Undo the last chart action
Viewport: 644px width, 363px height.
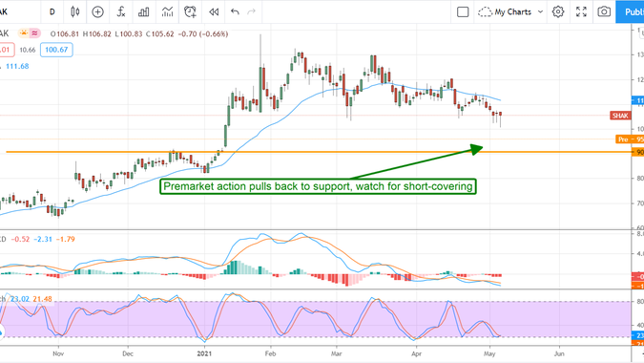pyautogui.click(x=235, y=11)
